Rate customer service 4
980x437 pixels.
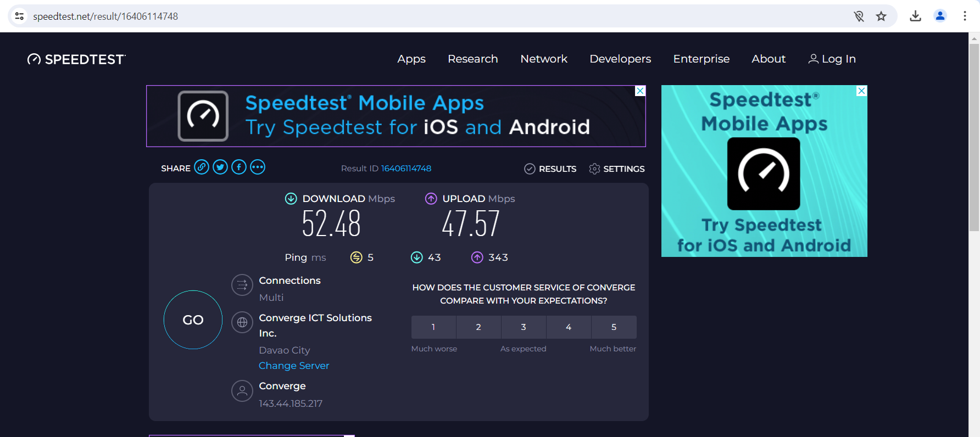click(x=569, y=327)
